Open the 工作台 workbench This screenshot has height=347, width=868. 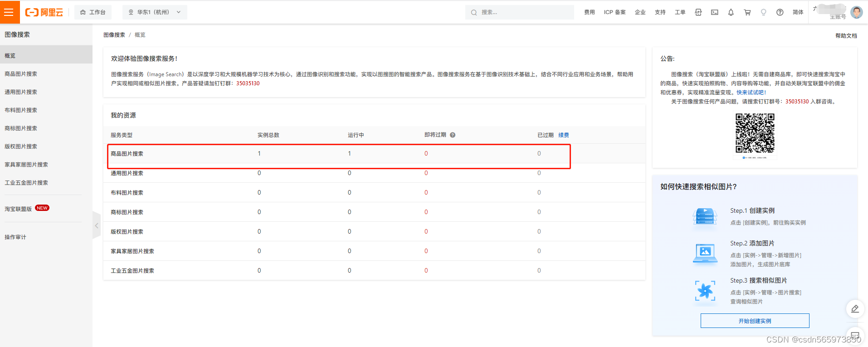[93, 12]
